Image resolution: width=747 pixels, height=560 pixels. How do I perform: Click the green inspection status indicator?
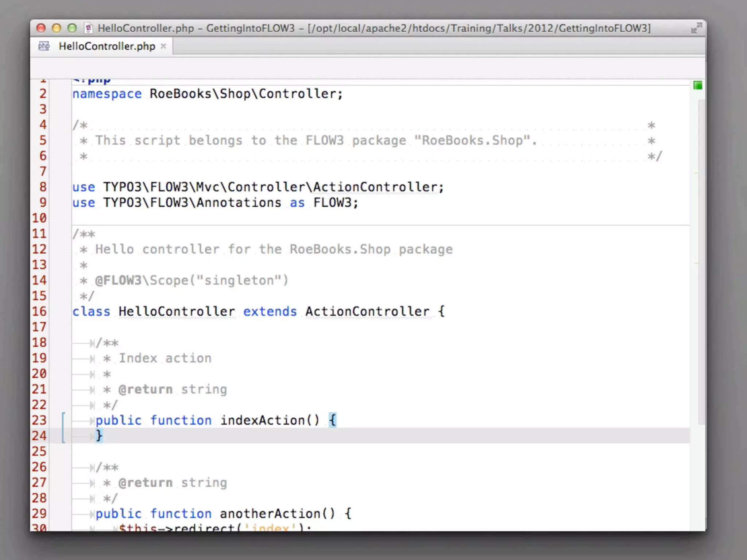tap(697, 85)
